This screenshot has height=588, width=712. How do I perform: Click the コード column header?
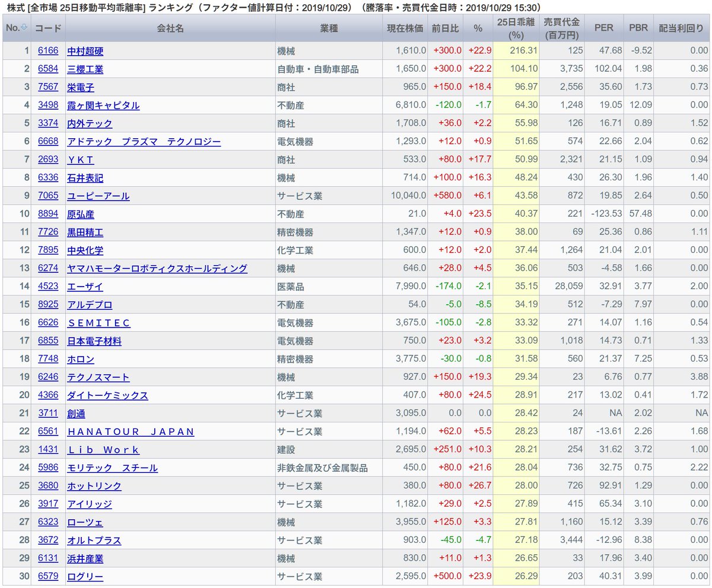(x=48, y=28)
